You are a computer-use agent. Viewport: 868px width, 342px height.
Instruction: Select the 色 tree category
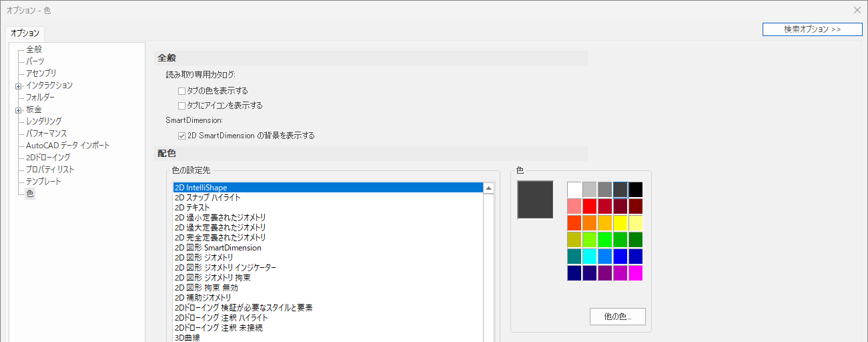pos(30,194)
